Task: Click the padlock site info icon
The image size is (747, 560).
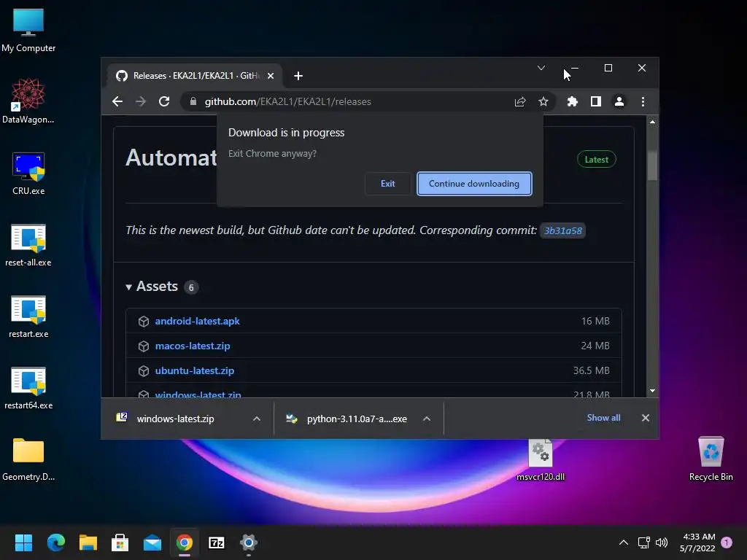Action: (x=193, y=101)
